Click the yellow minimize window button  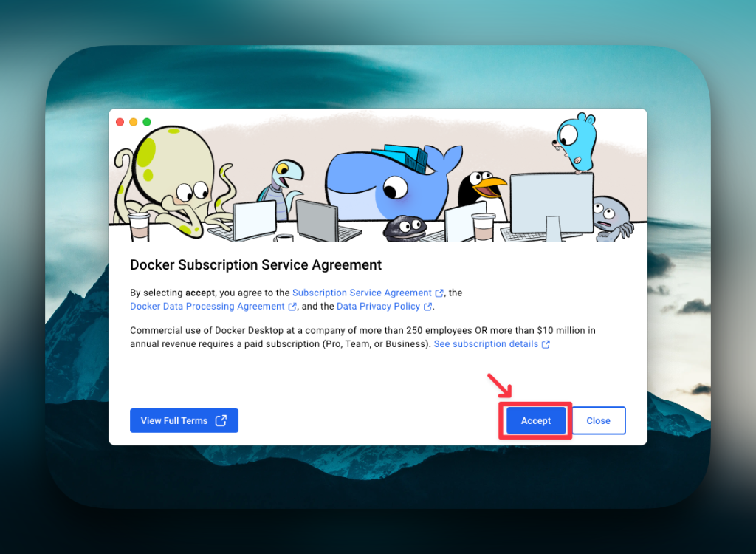coord(134,122)
